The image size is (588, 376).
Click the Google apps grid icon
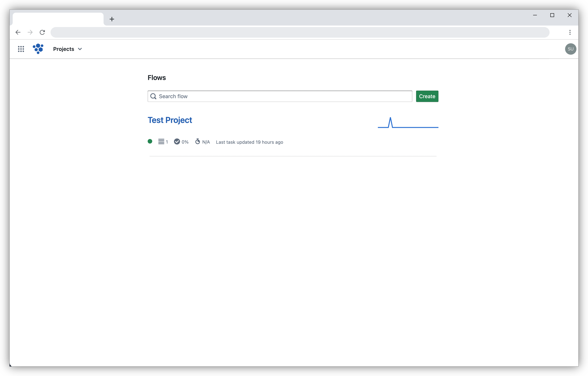coord(21,49)
